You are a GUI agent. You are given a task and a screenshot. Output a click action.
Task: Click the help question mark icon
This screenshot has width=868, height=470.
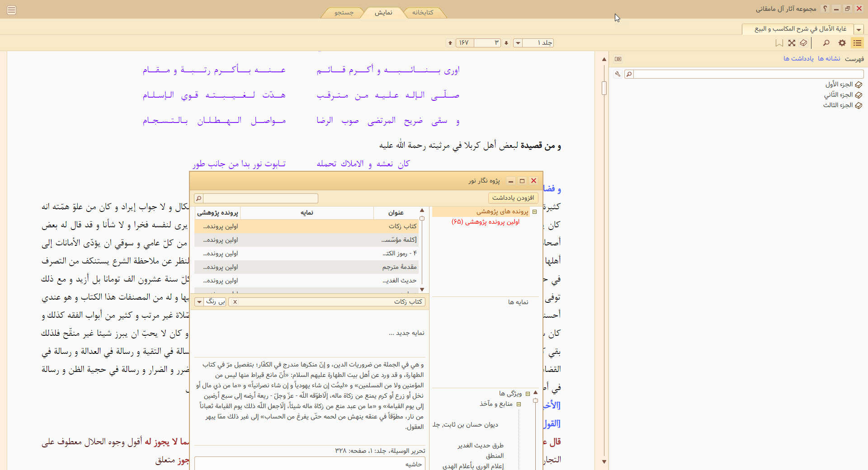825,9
